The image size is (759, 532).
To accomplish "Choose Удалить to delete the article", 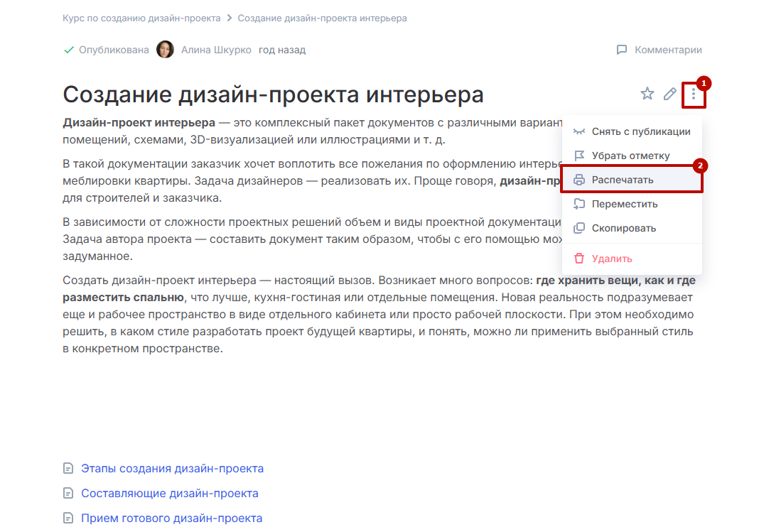I will [632, 259].
